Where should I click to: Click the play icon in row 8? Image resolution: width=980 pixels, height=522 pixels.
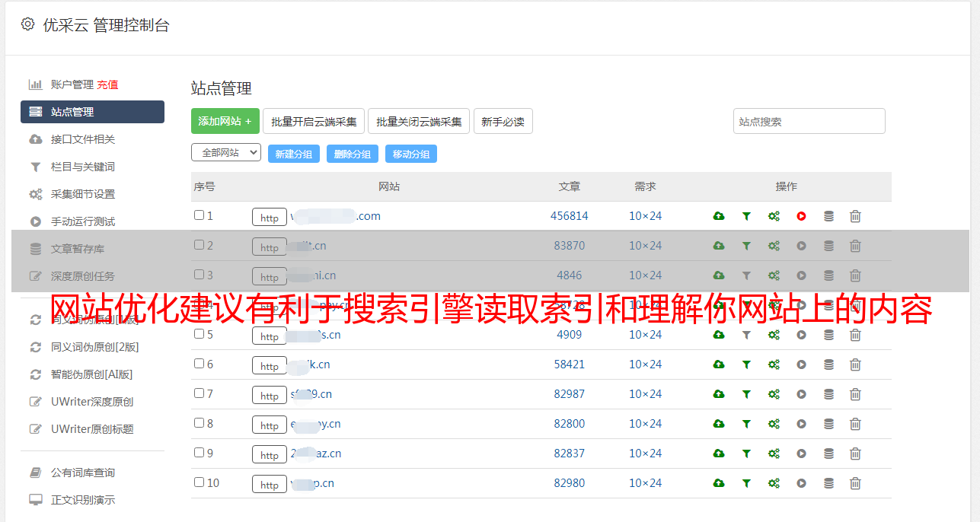coord(801,424)
